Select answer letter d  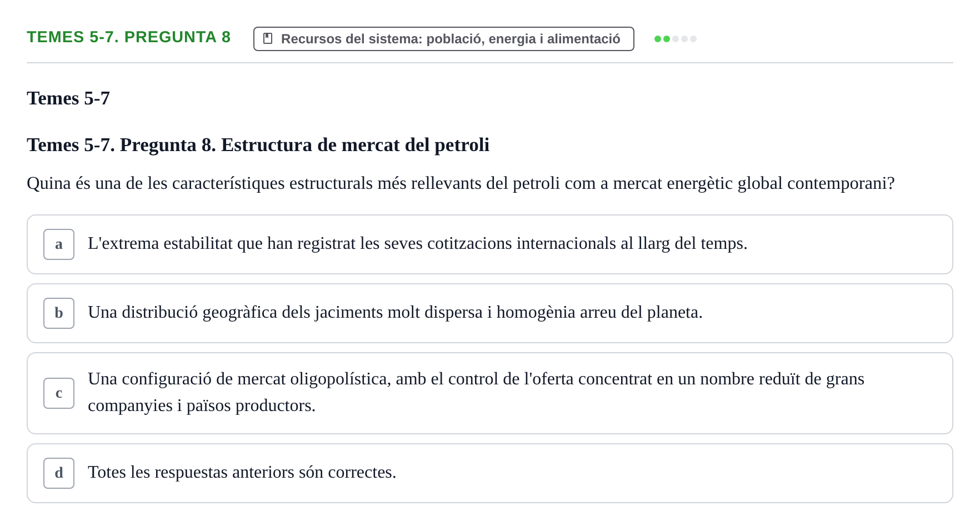pos(59,473)
